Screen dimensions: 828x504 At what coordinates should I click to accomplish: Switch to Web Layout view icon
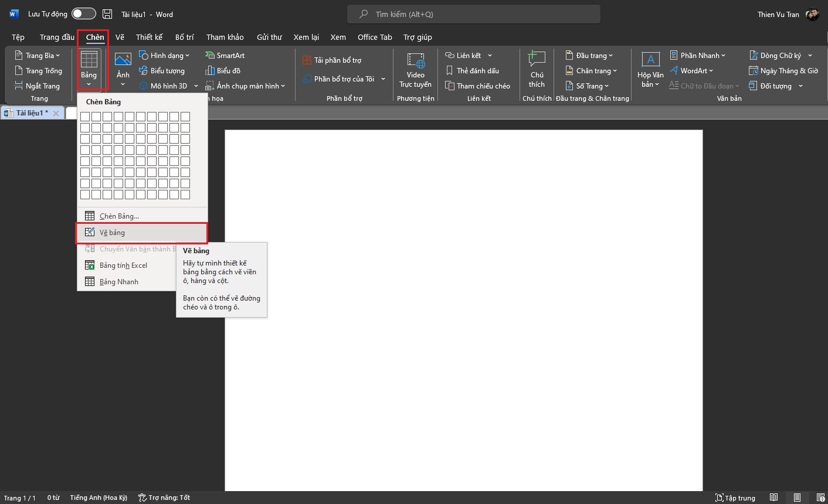pyautogui.click(x=820, y=498)
